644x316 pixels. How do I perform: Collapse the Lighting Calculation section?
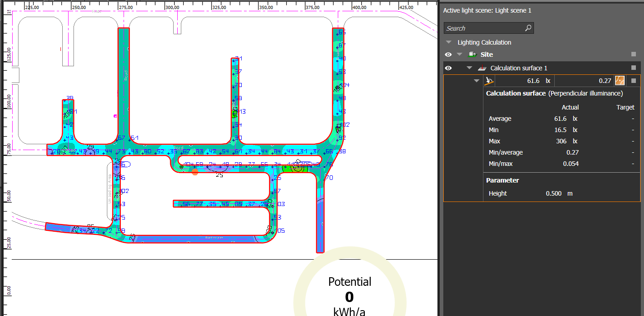(x=449, y=42)
